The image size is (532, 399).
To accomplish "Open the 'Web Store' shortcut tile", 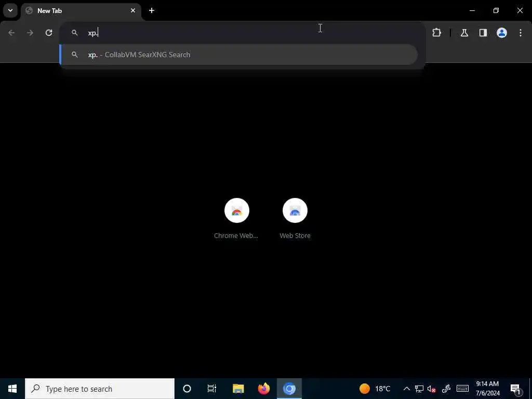I will pyautogui.click(x=295, y=219).
